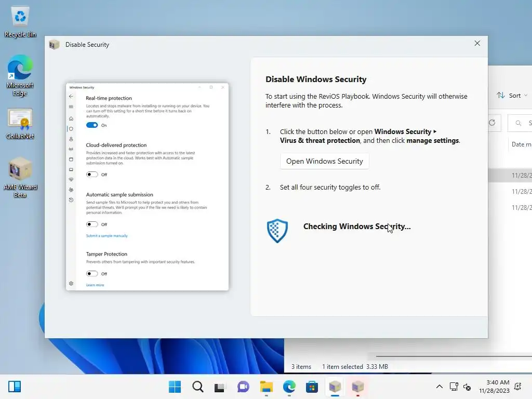
Task: Toggle Automatic sample submission switch in preview
Action: click(x=92, y=224)
